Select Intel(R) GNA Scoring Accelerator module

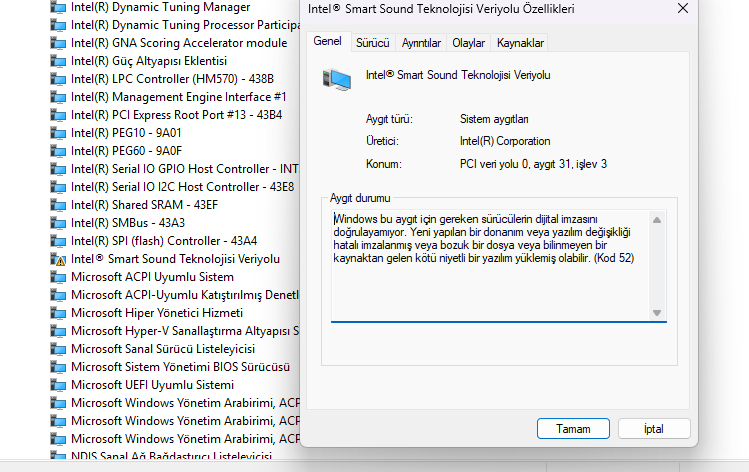click(179, 43)
